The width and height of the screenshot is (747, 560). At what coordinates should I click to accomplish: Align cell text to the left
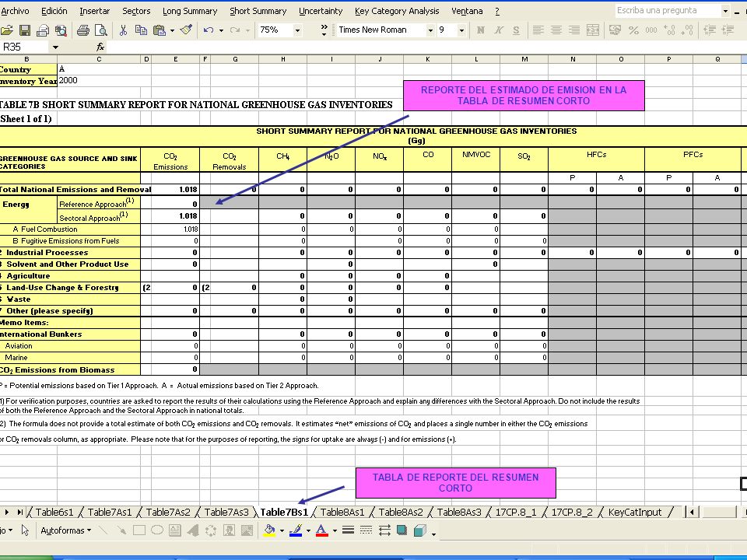[538, 30]
